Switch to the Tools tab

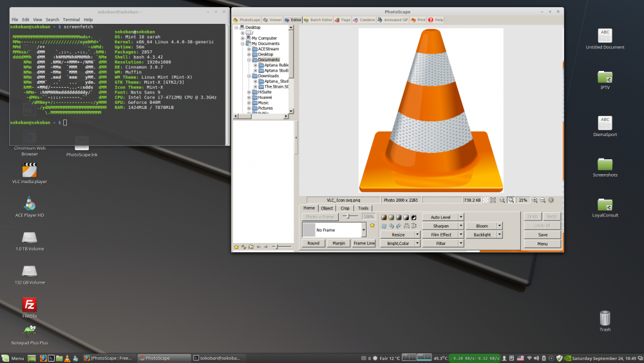363,208
